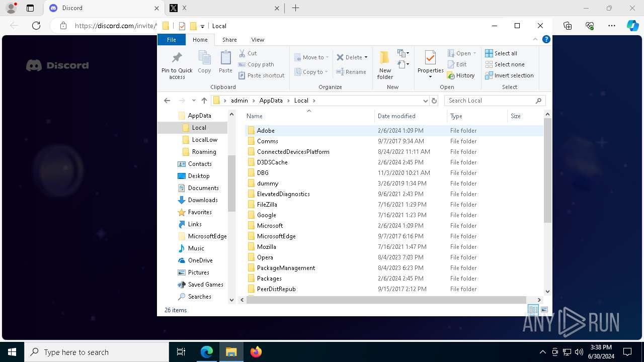644x362 pixels.
Task: Click Copy path in Clipboard group
Action: pyautogui.click(x=256, y=64)
